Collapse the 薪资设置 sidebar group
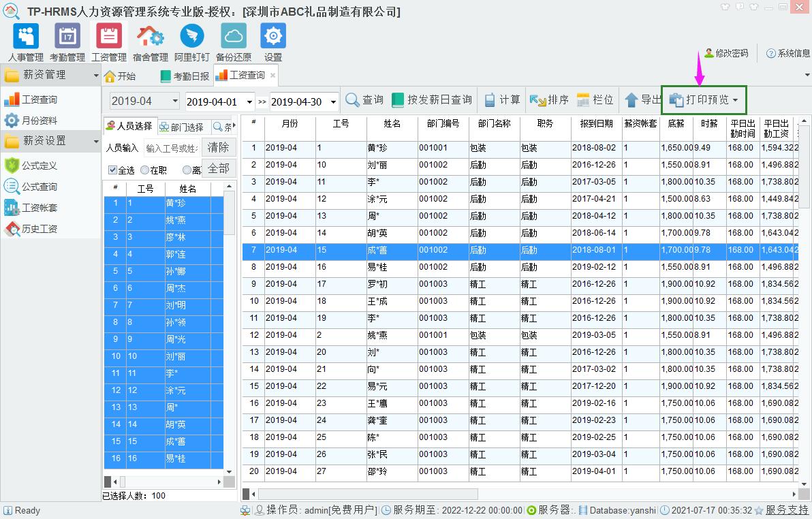The width and height of the screenshot is (812, 519). [x=96, y=142]
